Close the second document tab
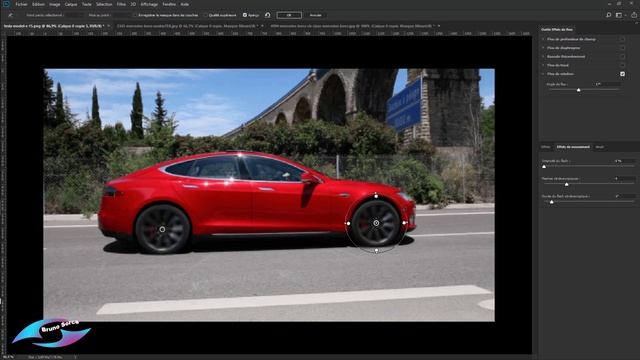Screen dimensions: 640x360 [262, 26]
